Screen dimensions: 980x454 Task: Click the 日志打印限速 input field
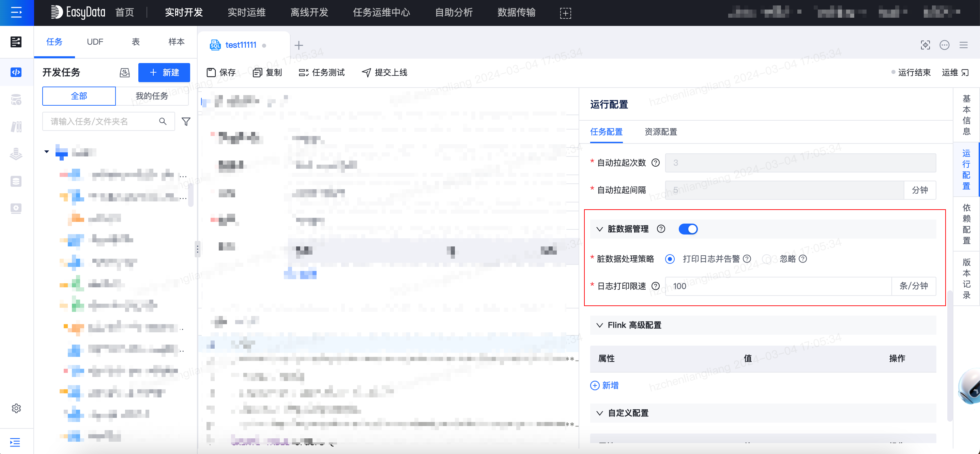(778, 286)
